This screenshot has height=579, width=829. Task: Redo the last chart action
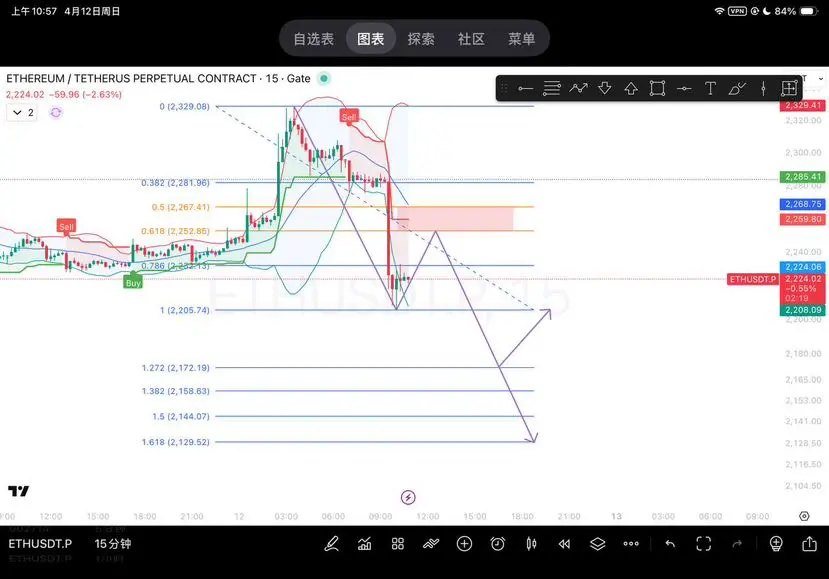[x=737, y=544]
